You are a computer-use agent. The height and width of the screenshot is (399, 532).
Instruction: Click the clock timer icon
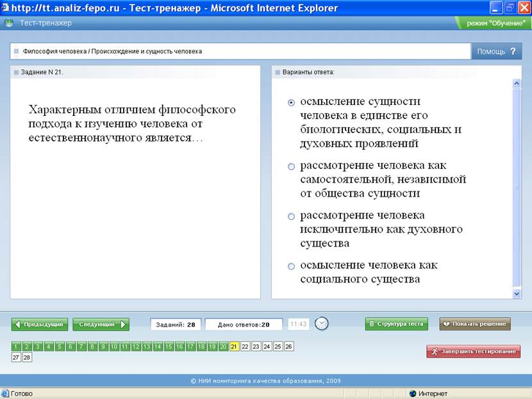pyautogui.click(x=321, y=323)
